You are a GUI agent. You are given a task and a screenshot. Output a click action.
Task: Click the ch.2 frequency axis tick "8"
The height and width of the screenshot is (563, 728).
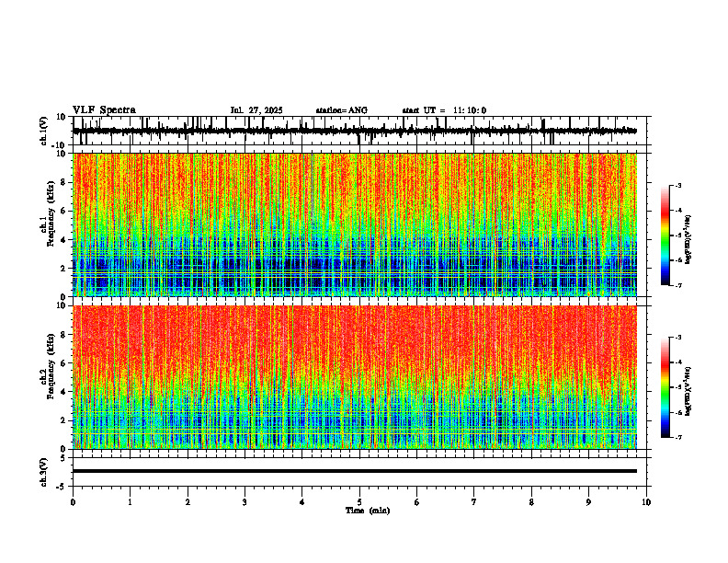[63, 335]
